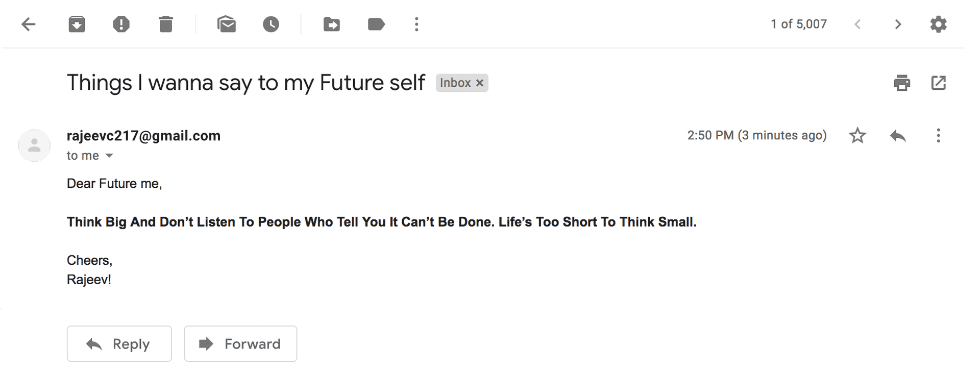Screen dimensions: 980x373
Task: Snooze email with clock icon
Action: coord(271,24)
